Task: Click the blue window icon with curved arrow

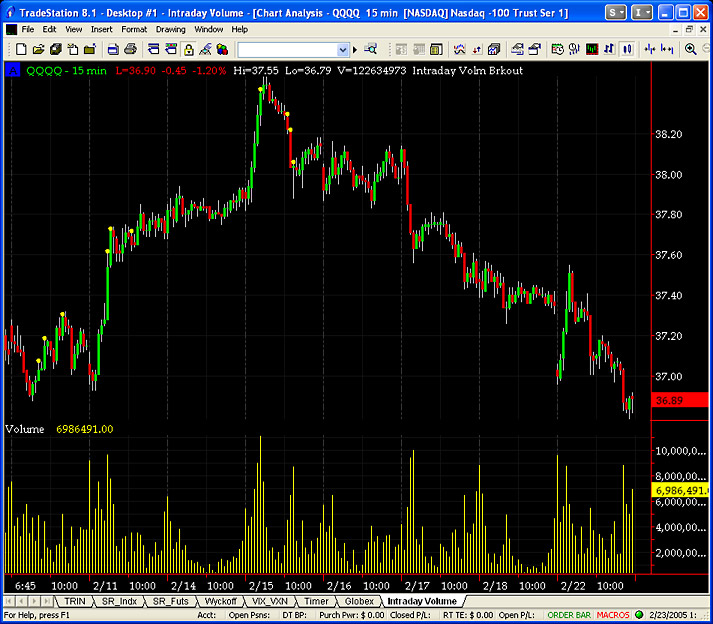Action: [x=154, y=49]
